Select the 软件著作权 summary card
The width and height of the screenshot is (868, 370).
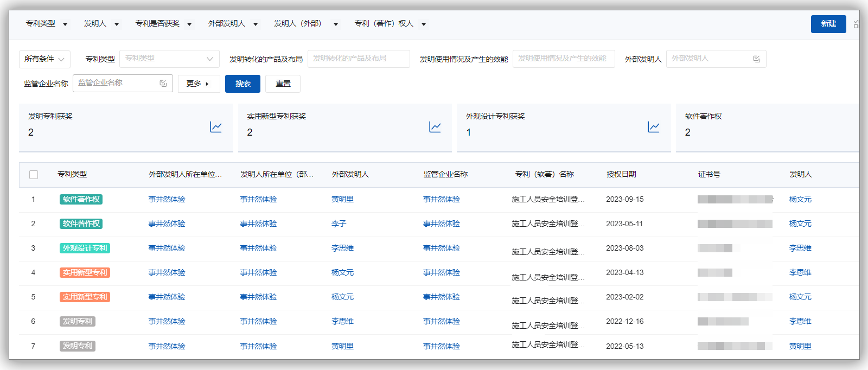click(x=768, y=127)
